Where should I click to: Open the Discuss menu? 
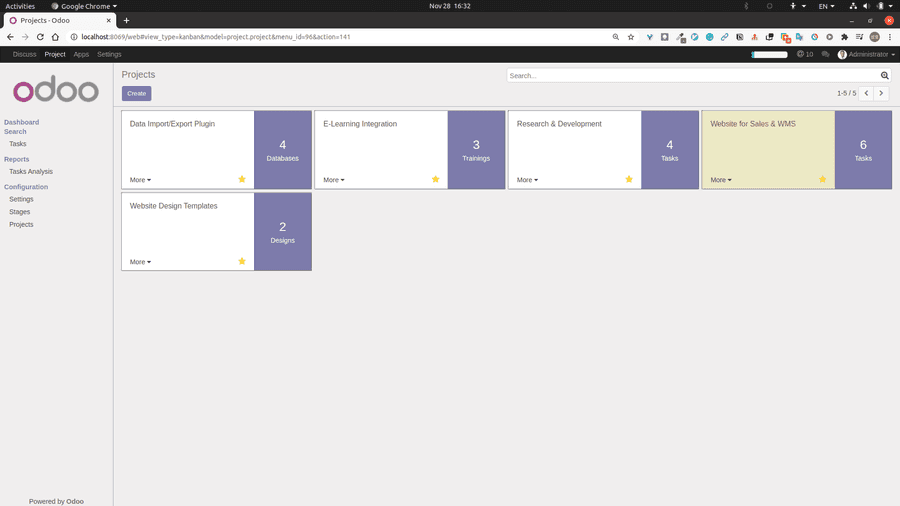point(24,55)
